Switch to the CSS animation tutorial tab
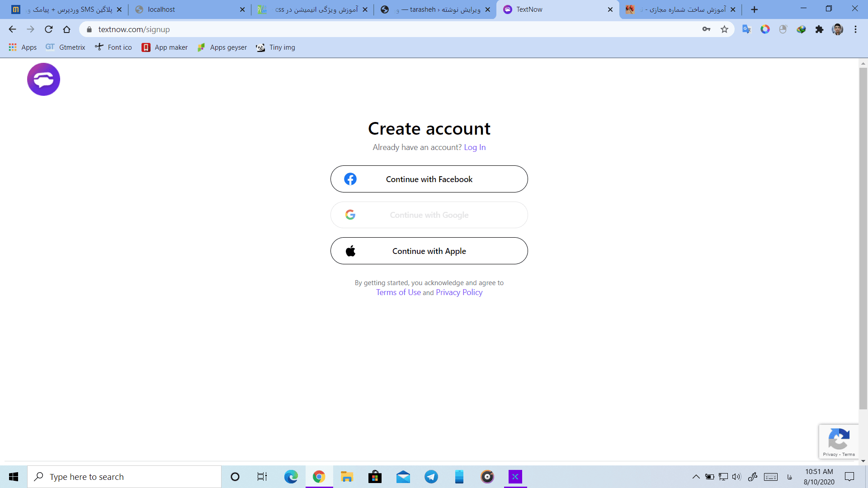 (x=312, y=9)
